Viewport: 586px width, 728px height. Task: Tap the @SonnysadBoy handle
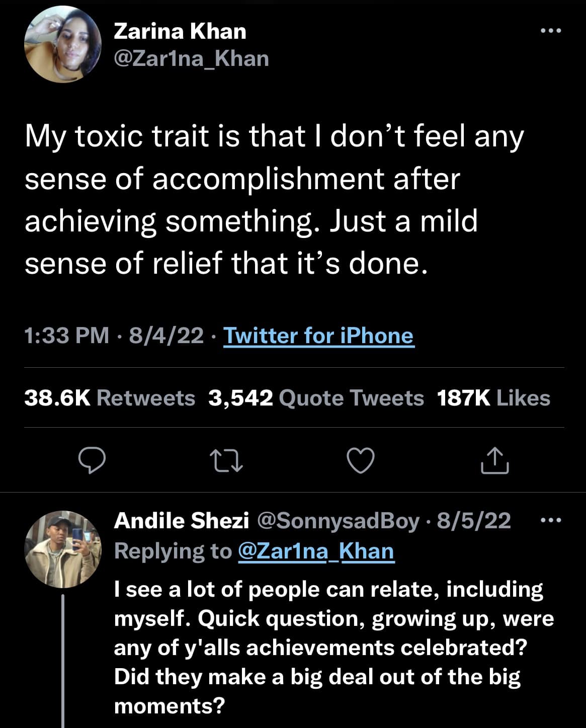[x=338, y=521]
